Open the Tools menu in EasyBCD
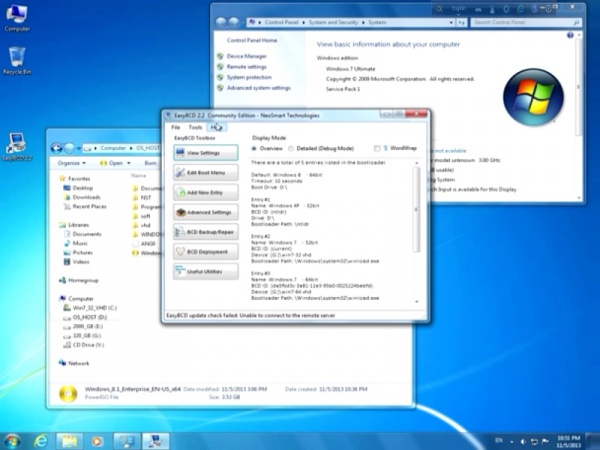Image resolution: width=600 pixels, height=450 pixels. point(195,127)
